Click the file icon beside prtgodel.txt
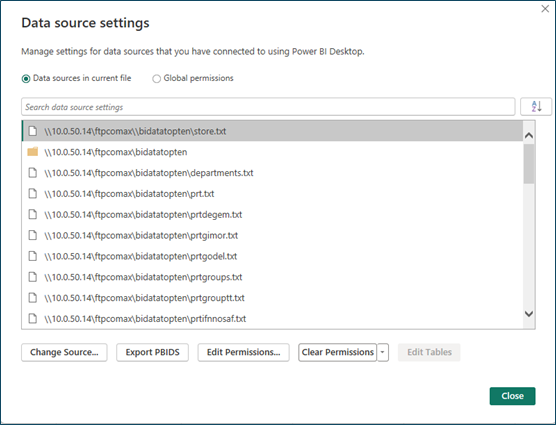556x425 pixels. (33, 256)
